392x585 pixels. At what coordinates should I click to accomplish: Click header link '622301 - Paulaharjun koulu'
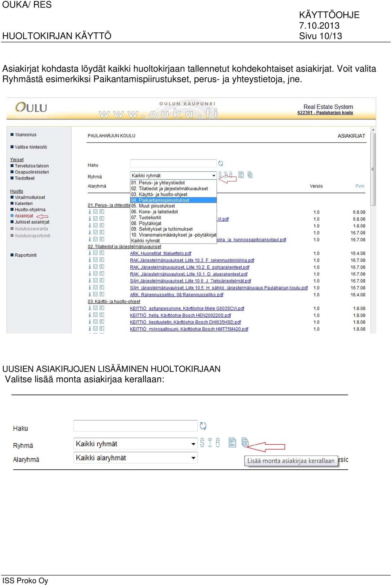pyautogui.click(x=325, y=112)
